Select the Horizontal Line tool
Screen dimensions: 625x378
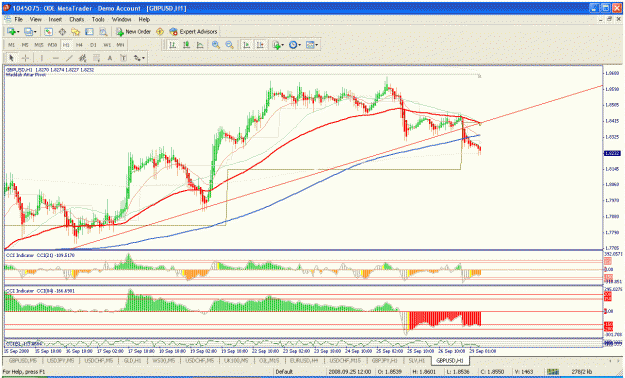pos(55,58)
